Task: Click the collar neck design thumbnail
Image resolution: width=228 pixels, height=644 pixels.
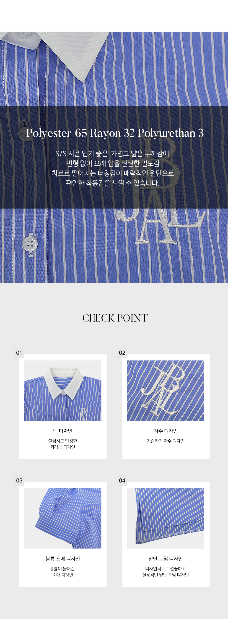Action: [x=63, y=391]
